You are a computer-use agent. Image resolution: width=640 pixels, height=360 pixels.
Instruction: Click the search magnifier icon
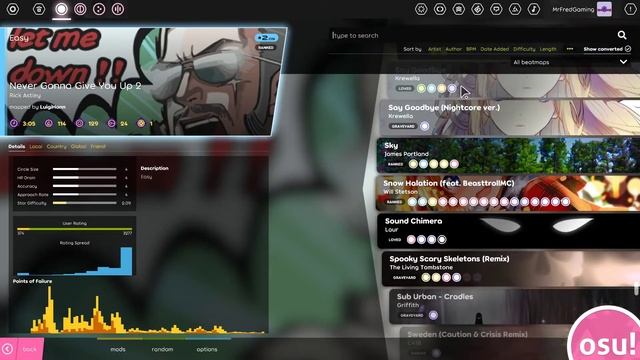tap(622, 35)
